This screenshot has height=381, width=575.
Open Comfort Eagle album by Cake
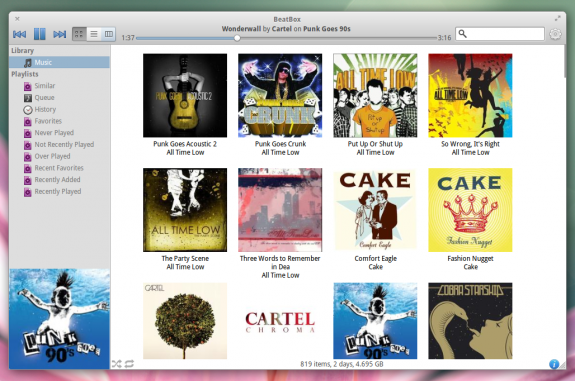375,210
